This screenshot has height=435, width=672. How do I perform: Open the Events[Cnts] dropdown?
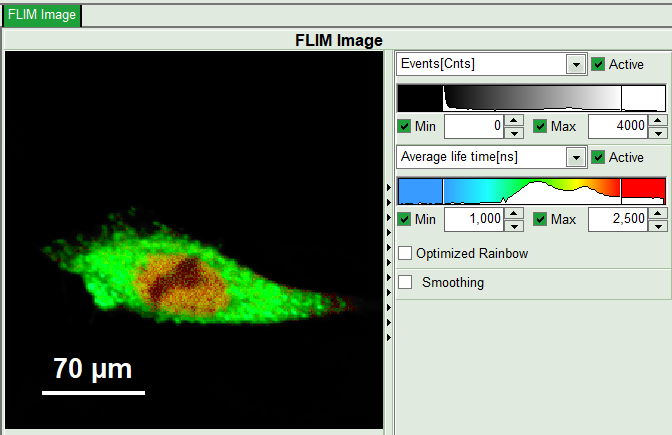(x=576, y=65)
